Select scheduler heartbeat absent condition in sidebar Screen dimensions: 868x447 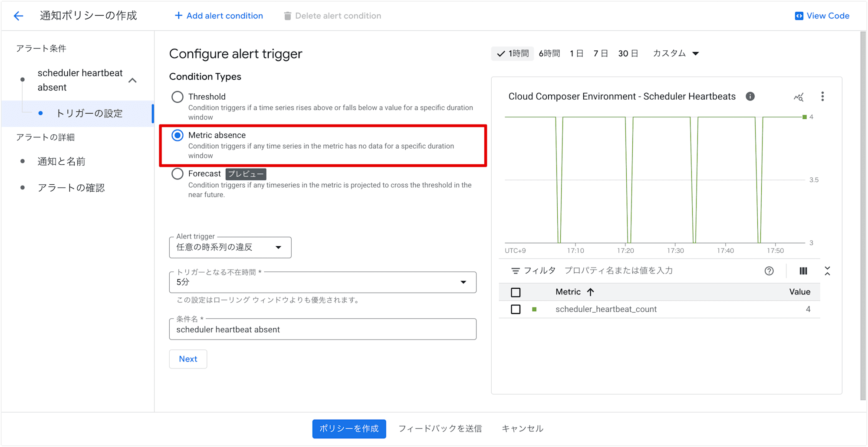80,80
